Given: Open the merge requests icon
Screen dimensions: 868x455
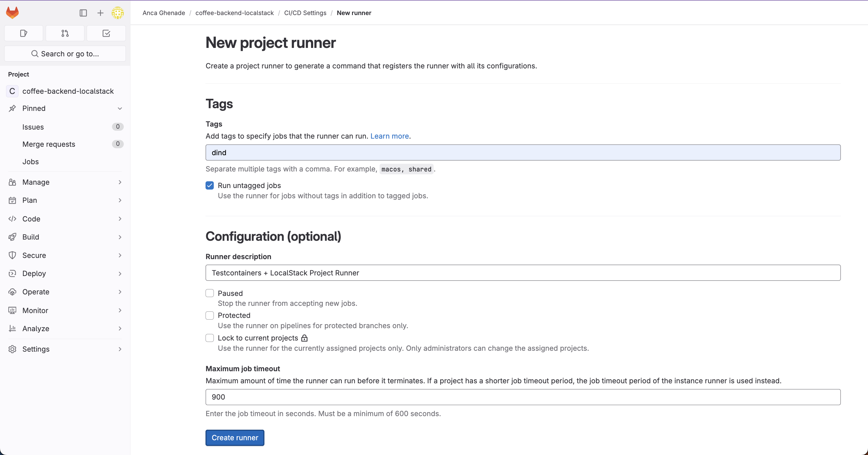Looking at the screenshot, I should coord(65,33).
